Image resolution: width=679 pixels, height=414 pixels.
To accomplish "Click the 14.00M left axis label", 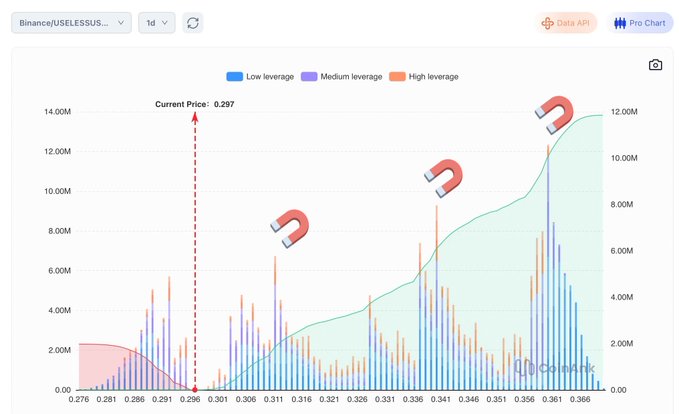I will click(x=57, y=112).
